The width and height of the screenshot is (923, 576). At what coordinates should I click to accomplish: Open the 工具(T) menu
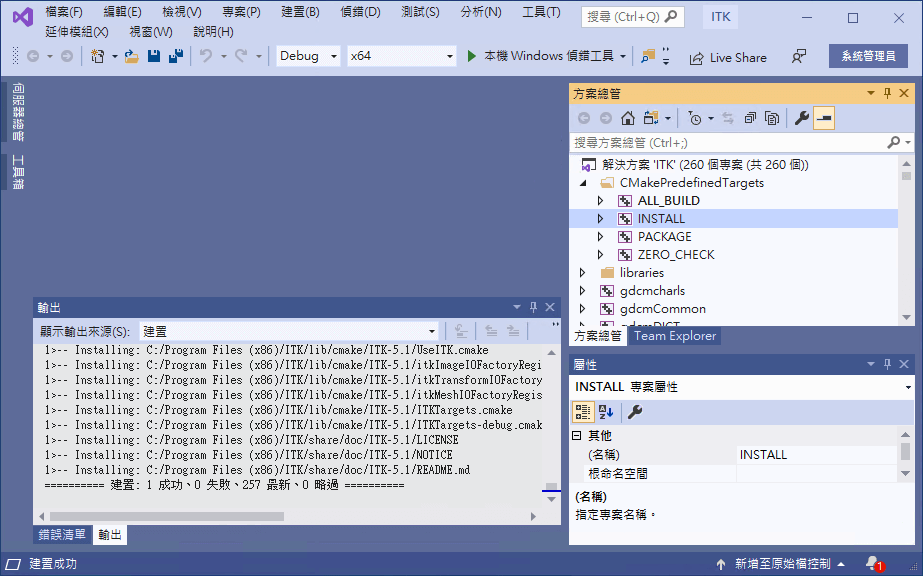coord(542,12)
